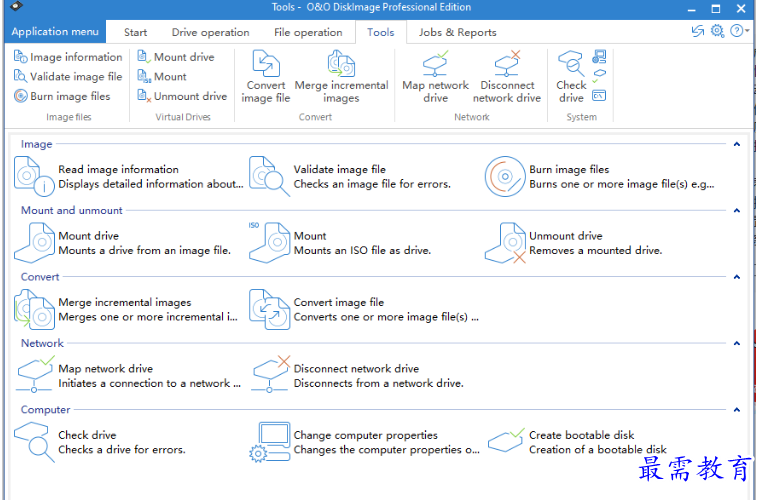Collapse the Image section
Screen dimensions: 760x500
point(737,144)
